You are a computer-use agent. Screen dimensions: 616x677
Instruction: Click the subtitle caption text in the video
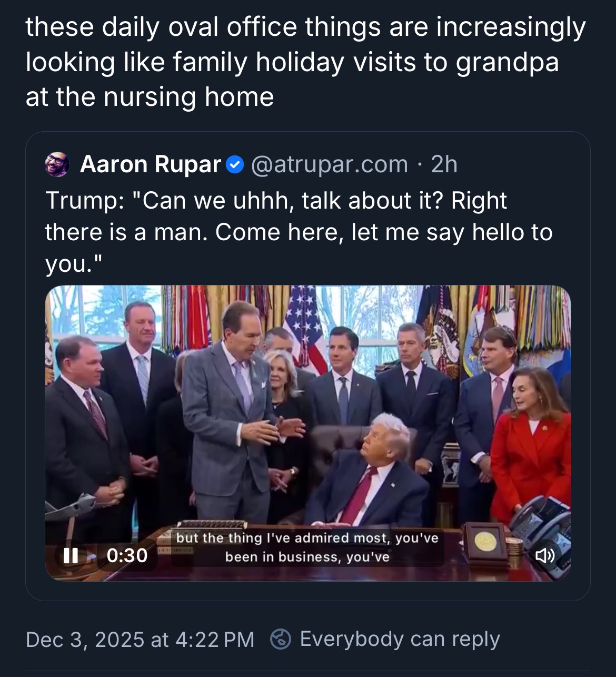click(x=307, y=547)
